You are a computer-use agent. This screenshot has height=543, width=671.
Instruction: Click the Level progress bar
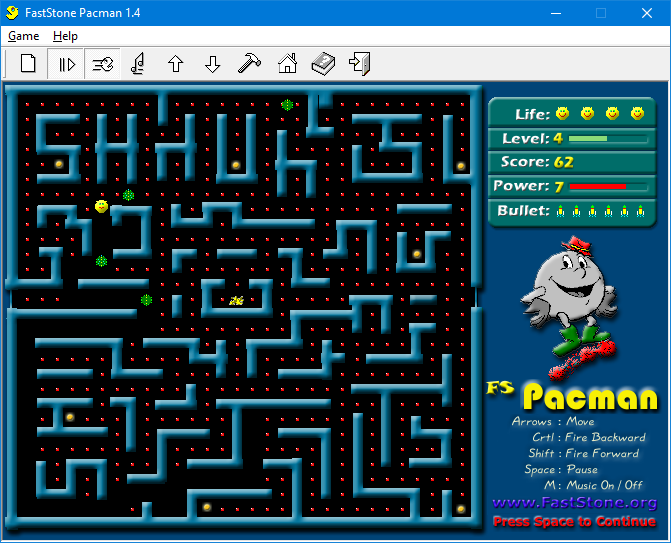pos(608,139)
